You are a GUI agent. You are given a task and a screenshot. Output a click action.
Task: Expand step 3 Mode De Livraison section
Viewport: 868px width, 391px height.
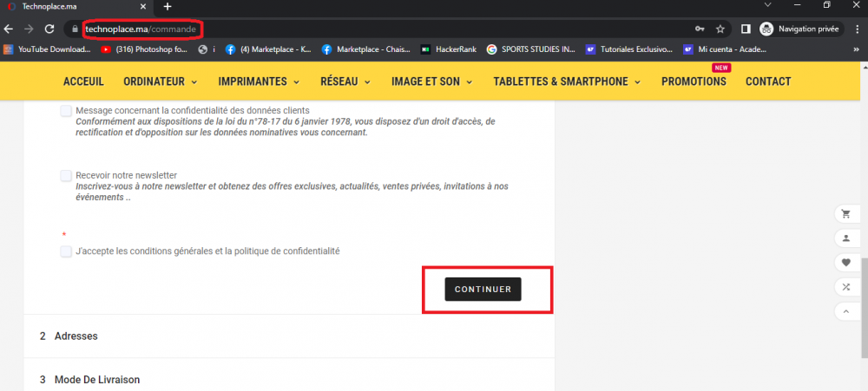coord(289,380)
